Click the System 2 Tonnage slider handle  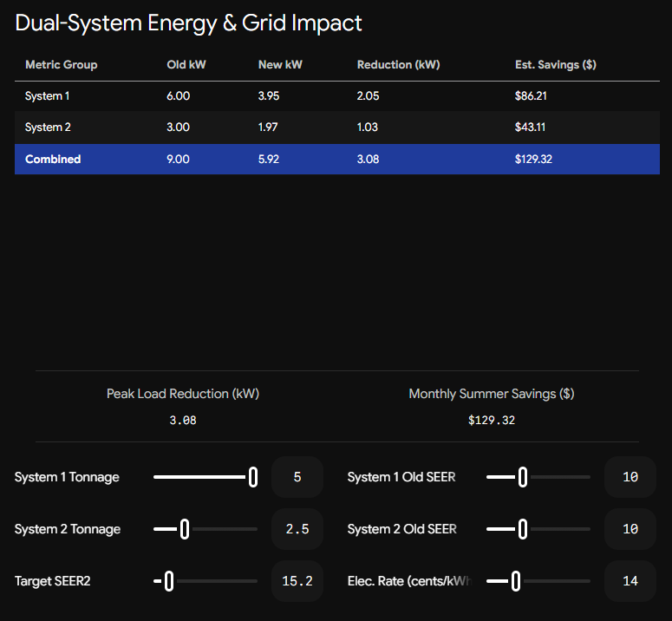[x=185, y=529]
